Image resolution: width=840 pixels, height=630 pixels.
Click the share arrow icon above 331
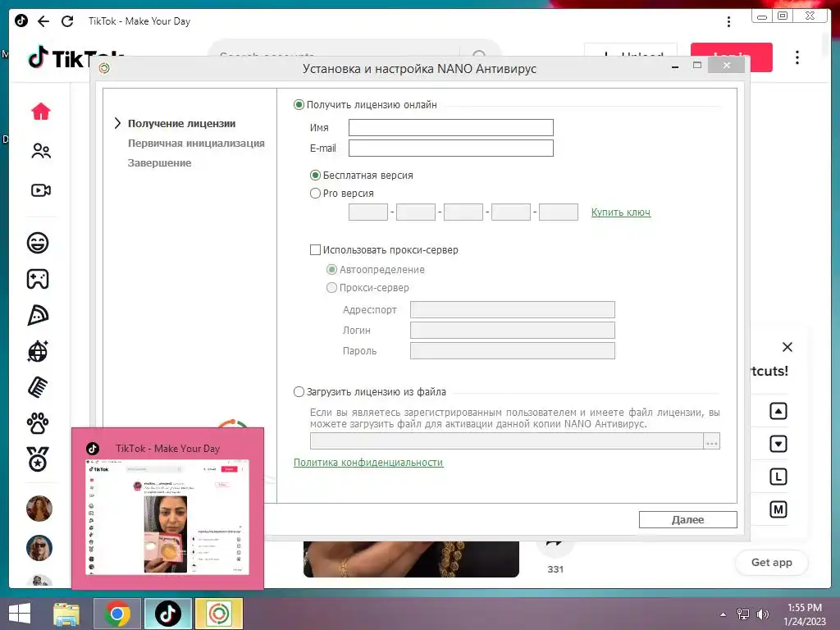pos(555,546)
